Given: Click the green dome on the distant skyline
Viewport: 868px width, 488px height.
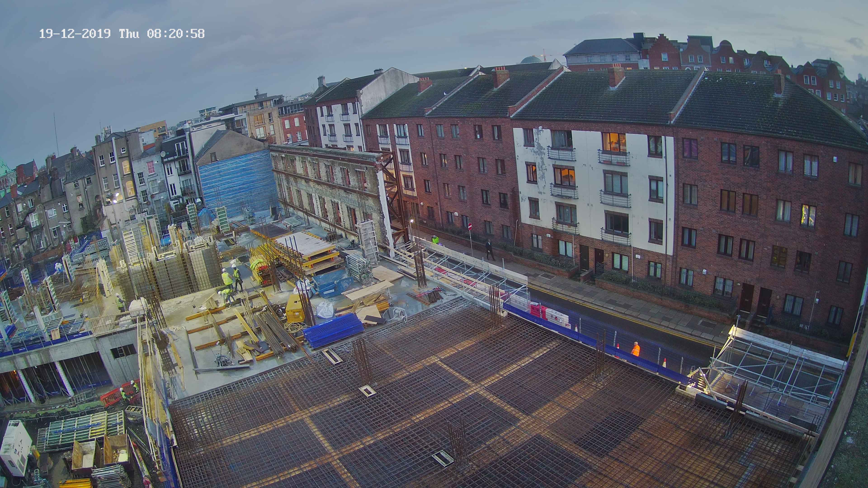Looking at the screenshot, I should click(531, 60).
